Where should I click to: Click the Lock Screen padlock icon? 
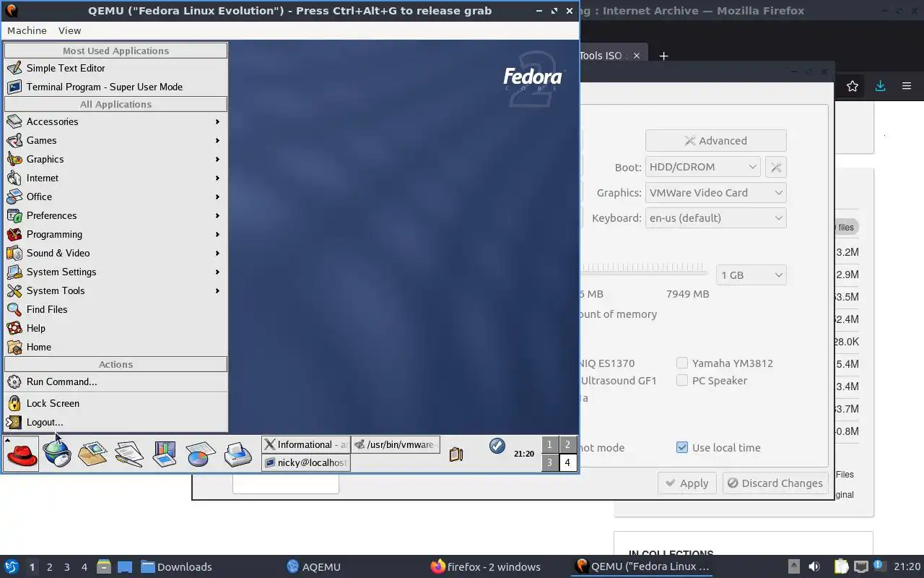[x=14, y=403]
